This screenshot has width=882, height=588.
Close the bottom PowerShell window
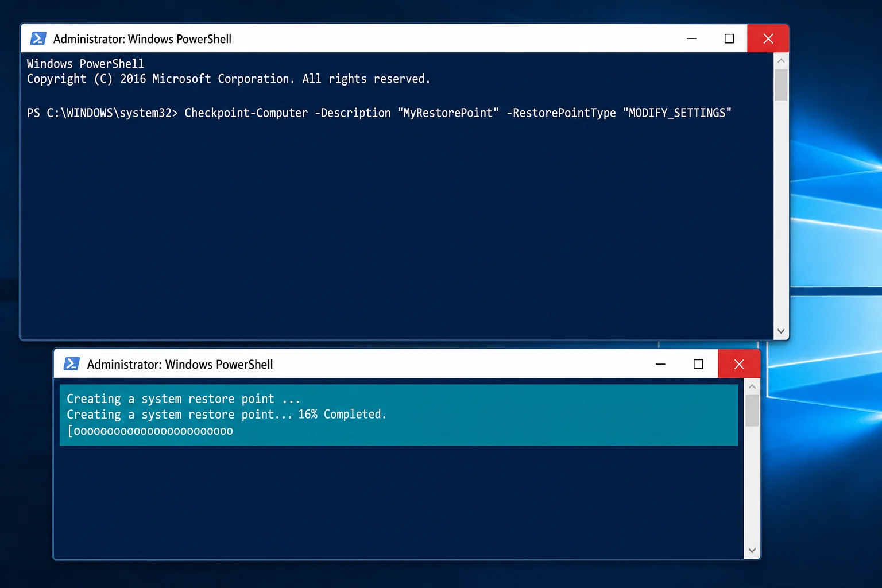coord(739,364)
